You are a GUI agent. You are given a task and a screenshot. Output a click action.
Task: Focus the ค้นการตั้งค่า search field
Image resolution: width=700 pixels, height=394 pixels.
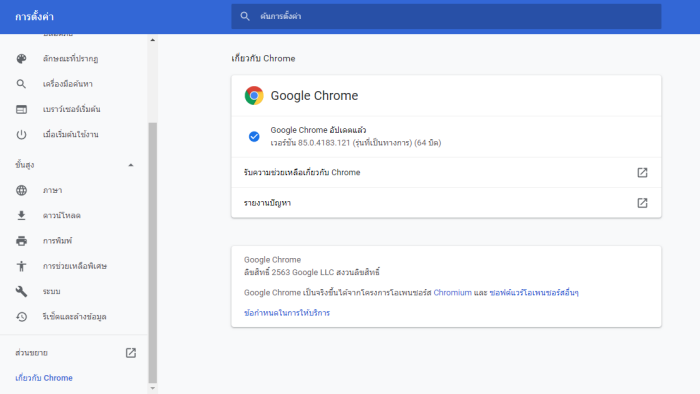[x=446, y=17]
